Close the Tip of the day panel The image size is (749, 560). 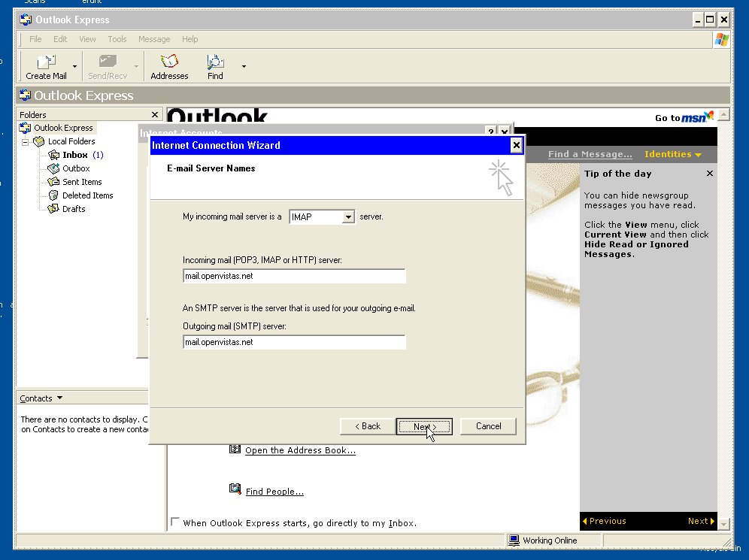click(710, 174)
